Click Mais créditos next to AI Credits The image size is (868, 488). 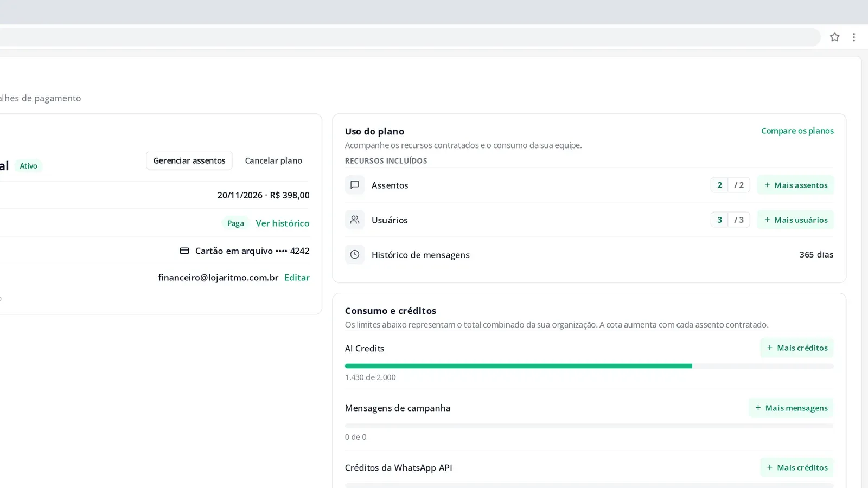(797, 348)
